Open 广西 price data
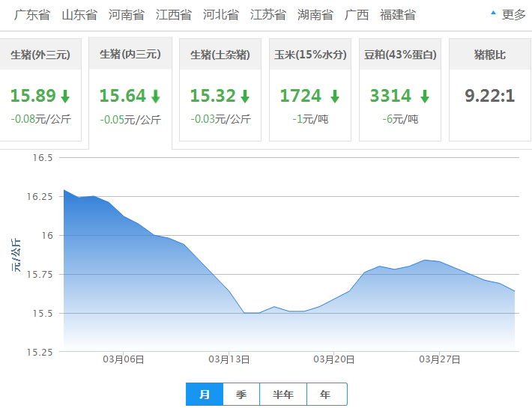This screenshot has height=411, width=532. 357,14
